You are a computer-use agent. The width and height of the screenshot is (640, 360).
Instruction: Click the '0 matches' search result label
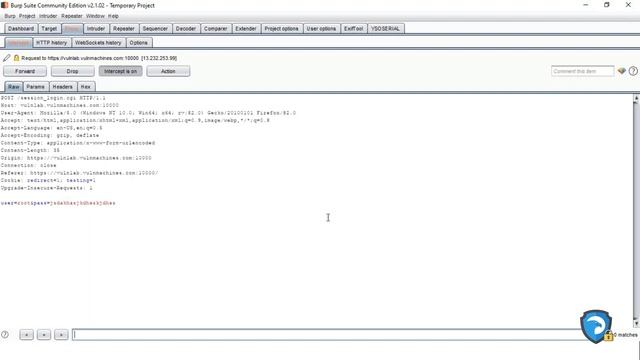click(x=625, y=335)
